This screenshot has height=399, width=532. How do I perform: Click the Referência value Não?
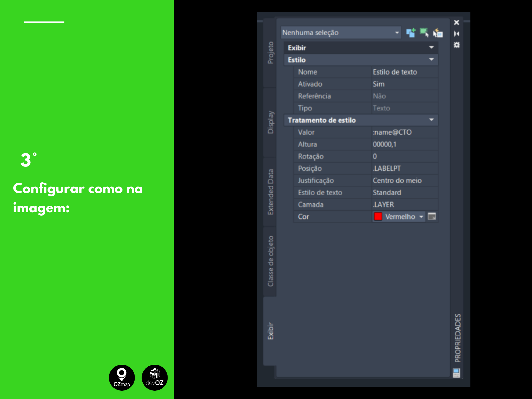[x=405, y=96]
